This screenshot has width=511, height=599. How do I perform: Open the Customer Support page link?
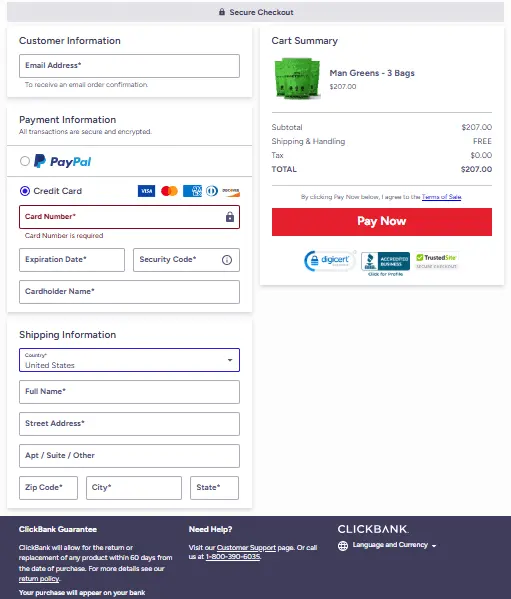coord(246,547)
